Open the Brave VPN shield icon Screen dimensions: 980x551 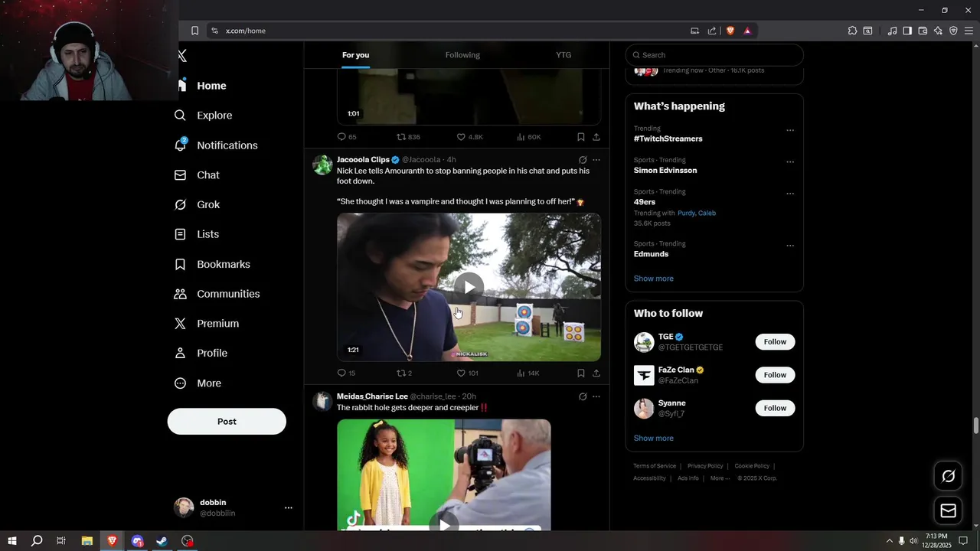click(x=953, y=31)
